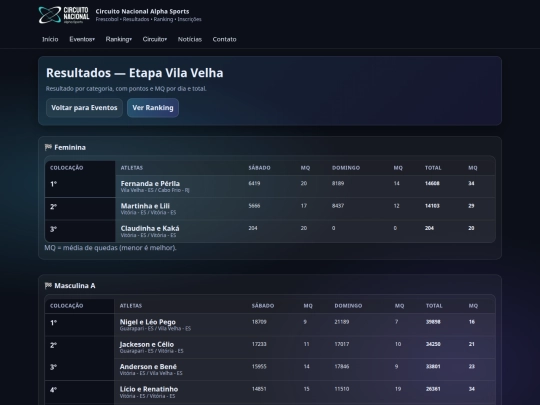Click Nigel e Léo Pego Sunday score 21189
Viewport: 540px width, 405px height.
click(342, 322)
